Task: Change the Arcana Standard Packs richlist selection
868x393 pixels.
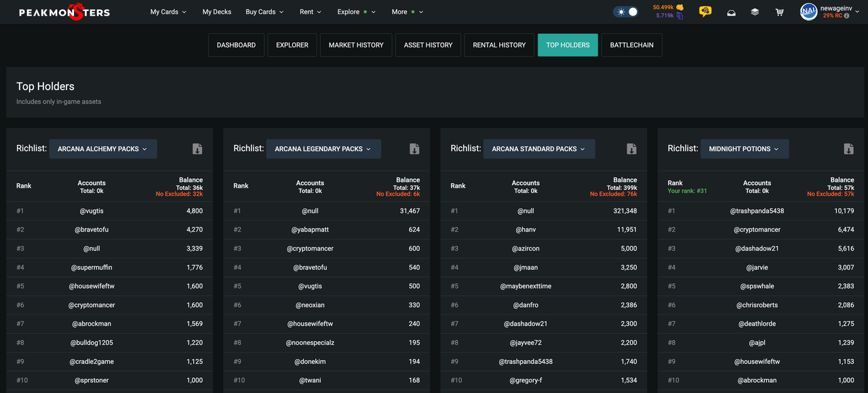Action: (539, 149)
